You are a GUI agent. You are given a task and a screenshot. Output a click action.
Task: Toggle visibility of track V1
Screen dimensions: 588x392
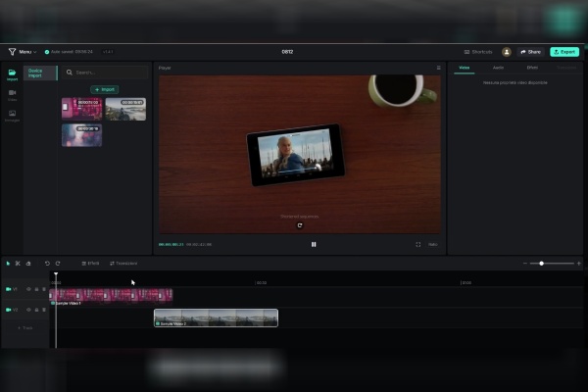click(28, 289)
